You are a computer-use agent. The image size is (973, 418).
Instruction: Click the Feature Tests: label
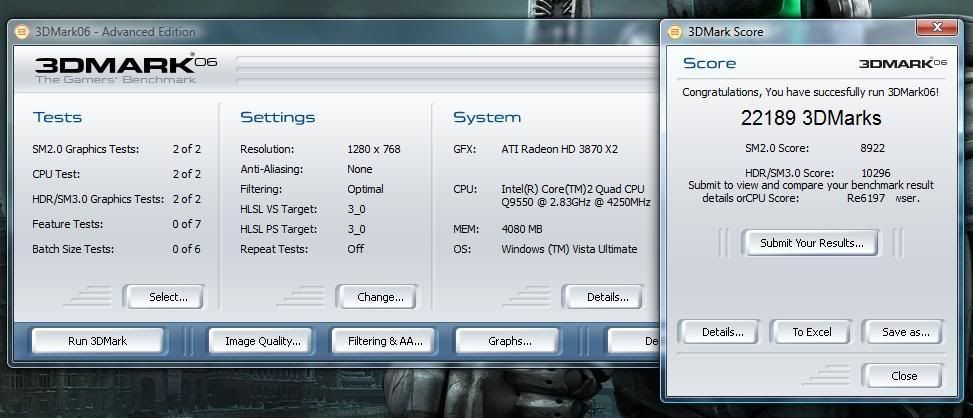click(x=68, y=224)
